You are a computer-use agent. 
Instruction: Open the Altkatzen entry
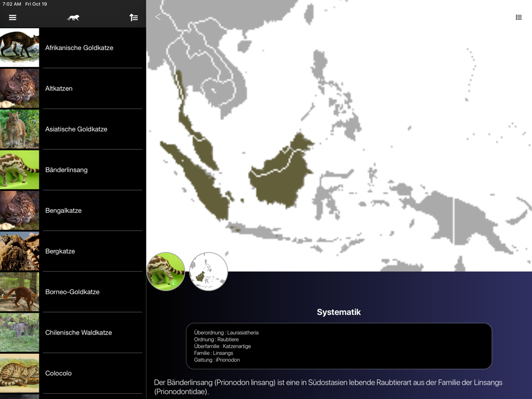(x=73, y=88)
